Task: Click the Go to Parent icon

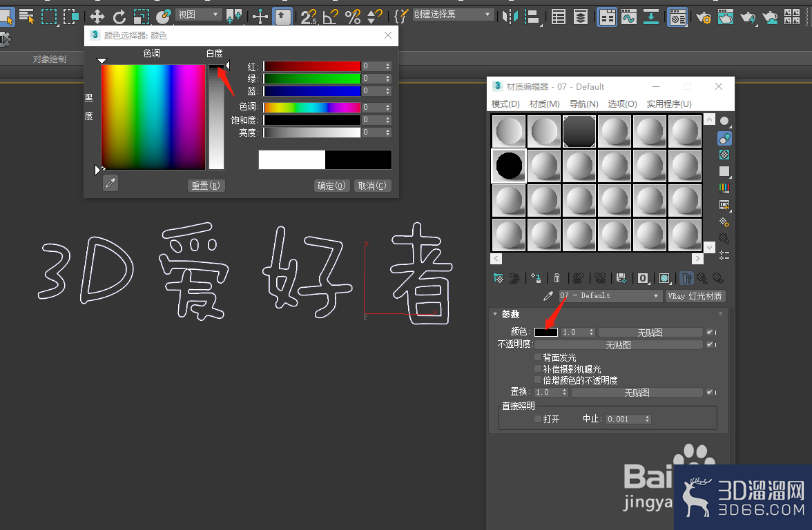Action: coord(702,279)
